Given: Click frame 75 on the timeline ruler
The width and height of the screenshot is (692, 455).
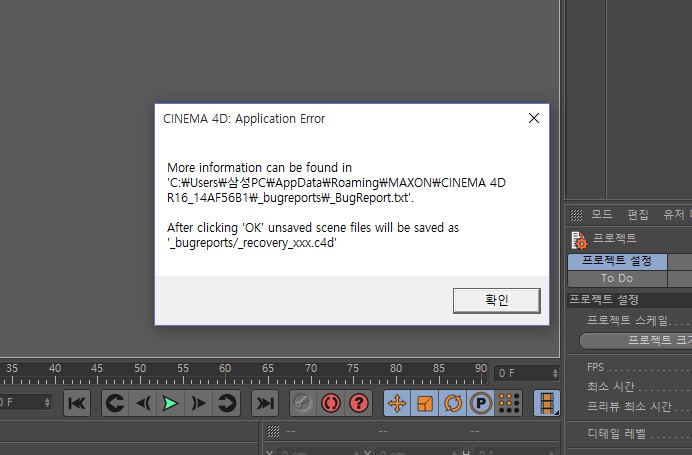Looking at the screenshot, I should (x=353, y=368).
